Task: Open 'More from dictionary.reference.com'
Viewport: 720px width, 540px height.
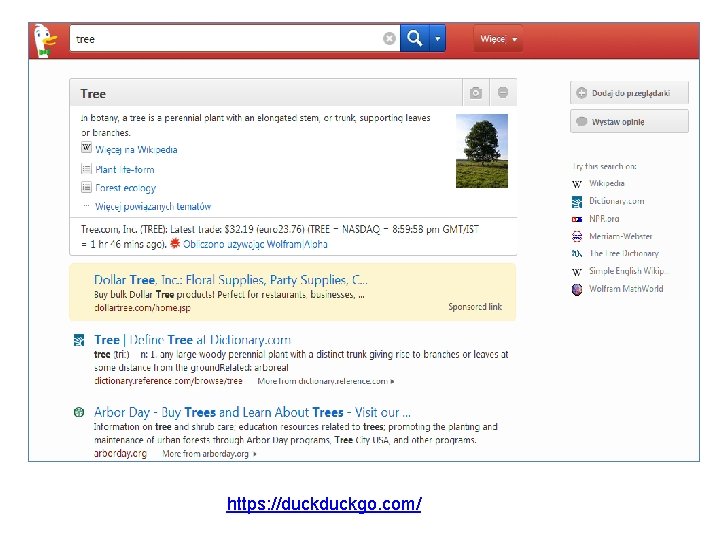Action: 326,381
